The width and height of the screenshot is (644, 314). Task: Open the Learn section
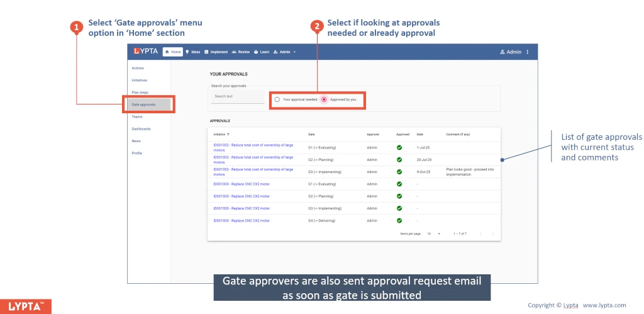coord(262,52)
